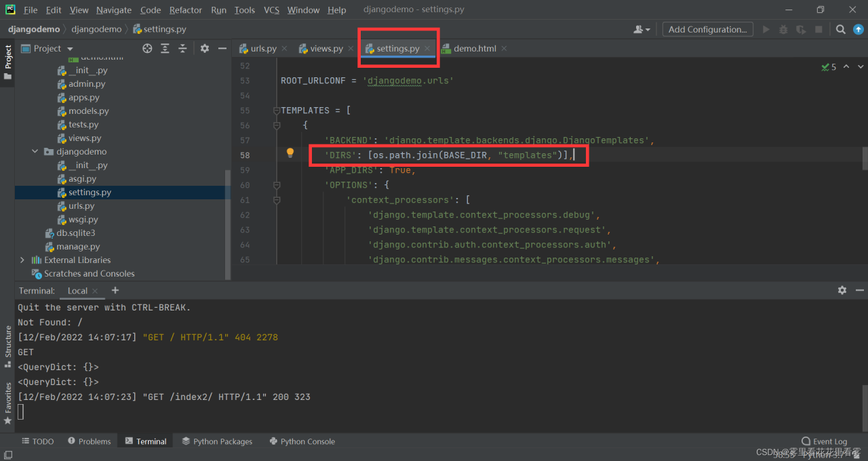Expand External Libraries node
Image resolution: width=868 pixels, height=461 pixels.
pyautogui.click(x=22, y=260)
